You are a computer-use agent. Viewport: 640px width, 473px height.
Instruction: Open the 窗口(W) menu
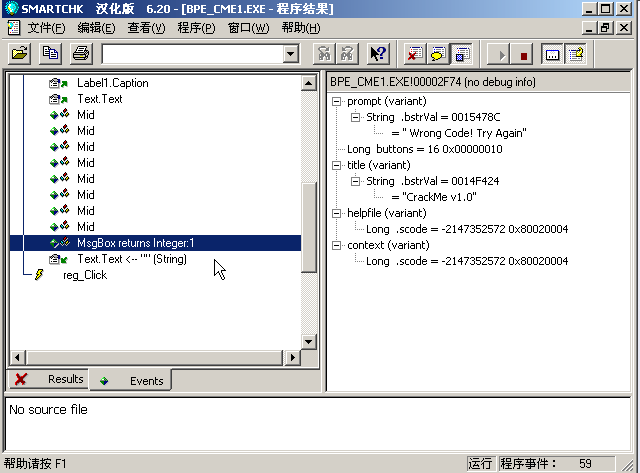point(249,28)
